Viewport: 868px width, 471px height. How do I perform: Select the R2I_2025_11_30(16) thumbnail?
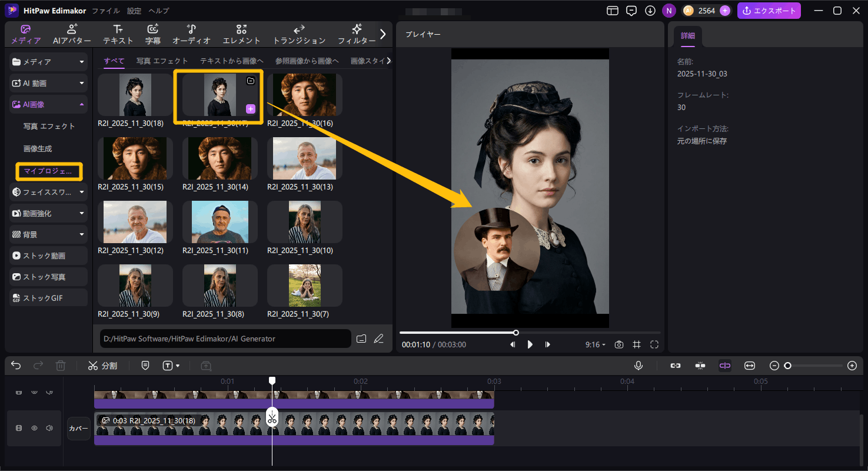(304, 94)
